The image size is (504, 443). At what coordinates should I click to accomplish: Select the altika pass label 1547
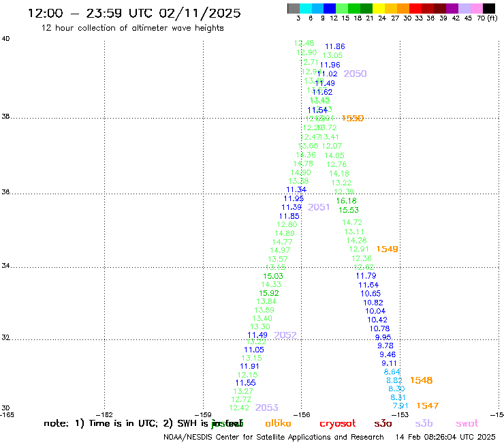click(428, 406)
